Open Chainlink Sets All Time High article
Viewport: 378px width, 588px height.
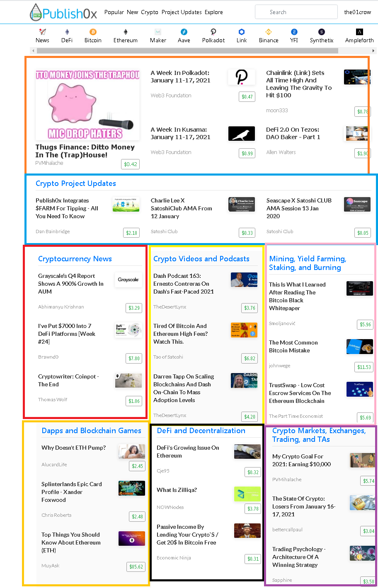[x=299, y=84]
